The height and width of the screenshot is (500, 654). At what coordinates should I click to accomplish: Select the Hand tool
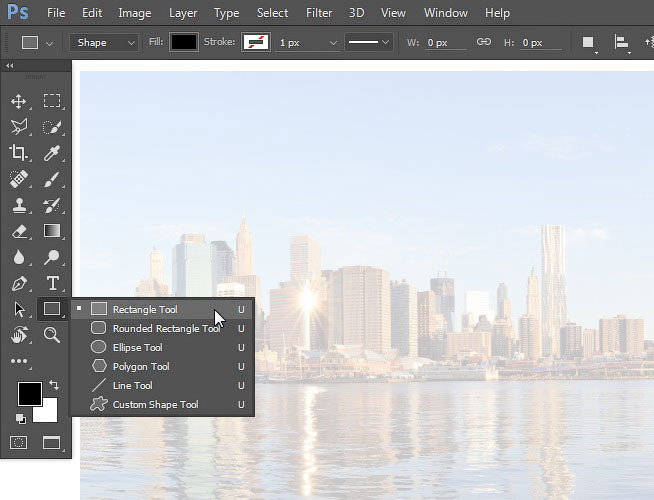[x=19, y=335]
